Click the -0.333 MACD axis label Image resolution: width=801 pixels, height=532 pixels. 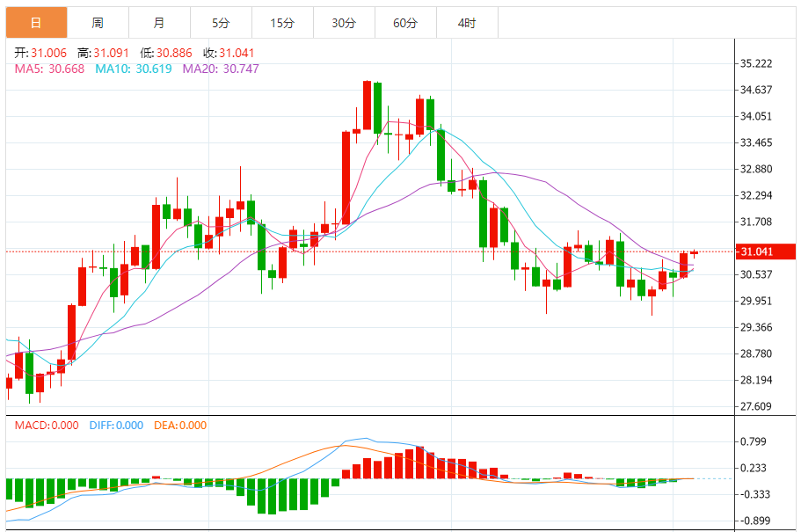[754, 494]
